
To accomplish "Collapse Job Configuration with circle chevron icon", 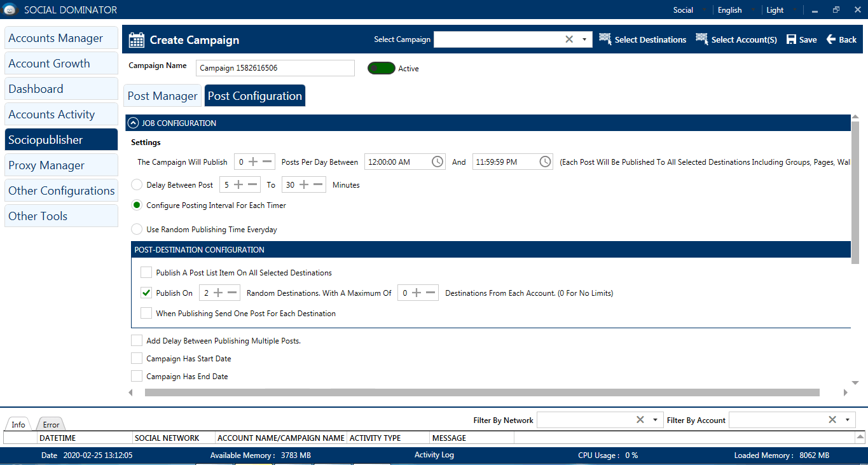I will pos(134,123).
